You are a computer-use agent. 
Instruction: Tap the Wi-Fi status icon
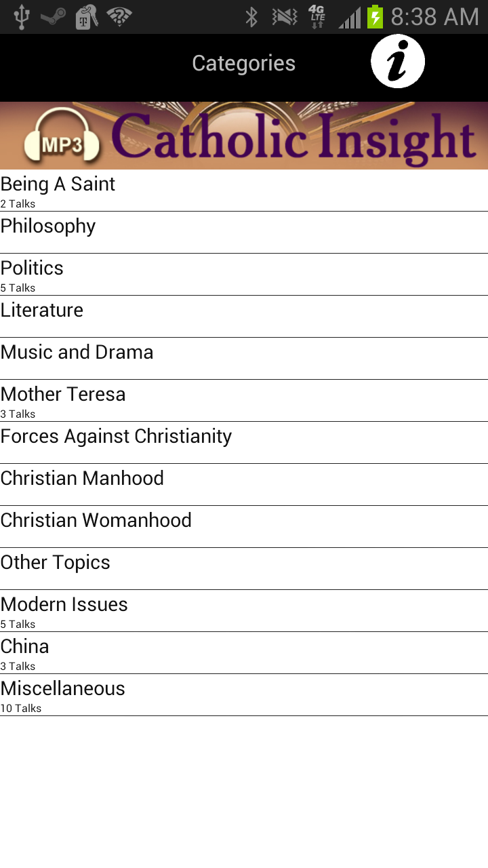point(119,17)
